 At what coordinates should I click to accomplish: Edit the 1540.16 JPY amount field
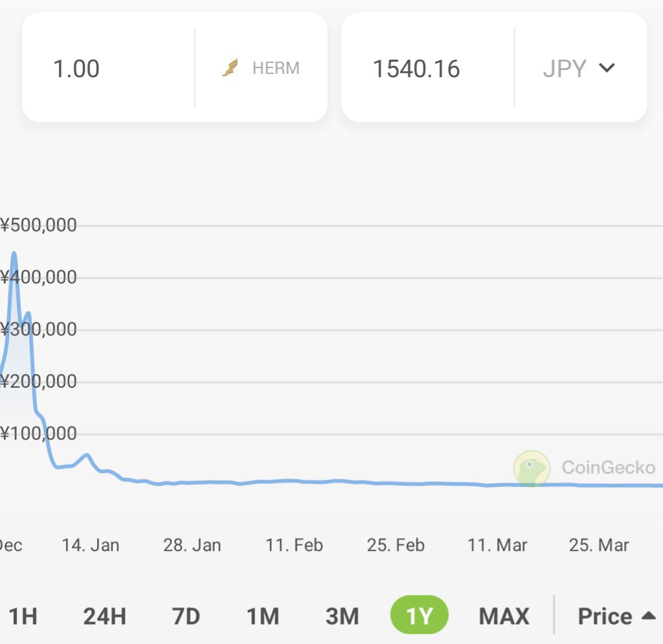click(428, 68)
